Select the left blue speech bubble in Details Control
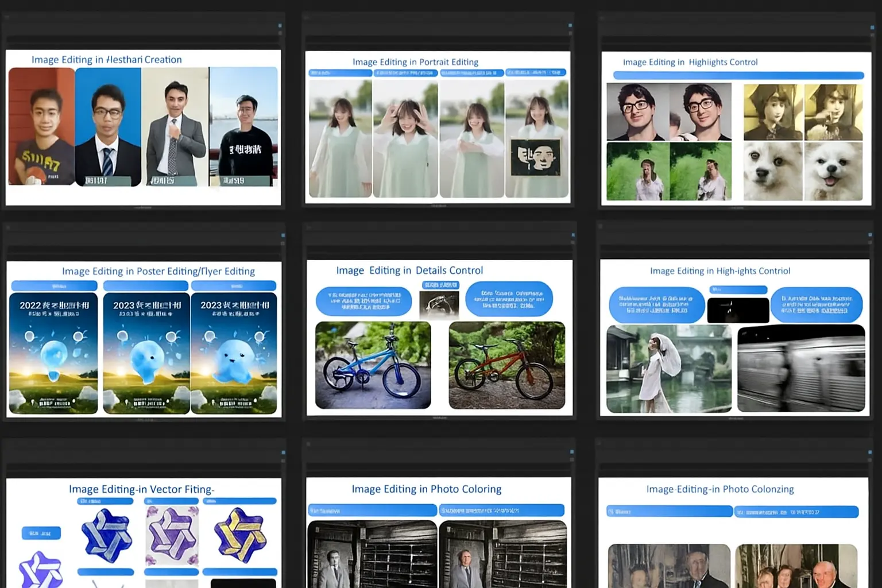Screen dimensions: 882x588 364,301
